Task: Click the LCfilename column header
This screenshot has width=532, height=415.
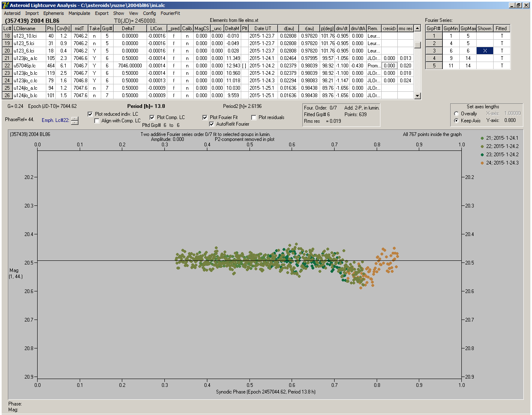Action: (x=29, y=29)
